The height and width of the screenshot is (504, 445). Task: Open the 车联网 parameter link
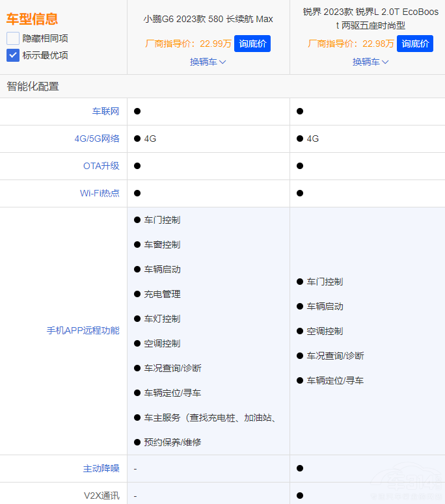(x=105, y=111)
